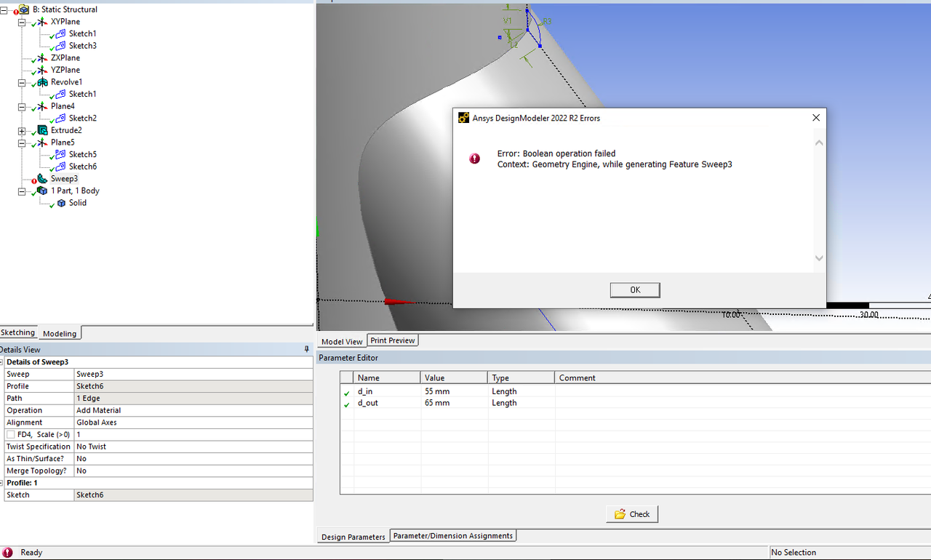Select the YZPlane icon in the tree
The height and width of the screenshot is (560, 931).
tap(43, 70)
